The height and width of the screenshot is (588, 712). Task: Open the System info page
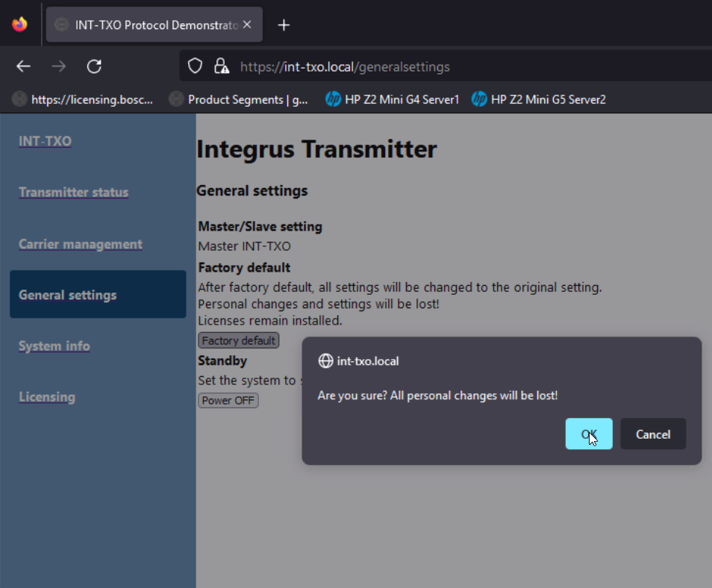pos(54,345)
